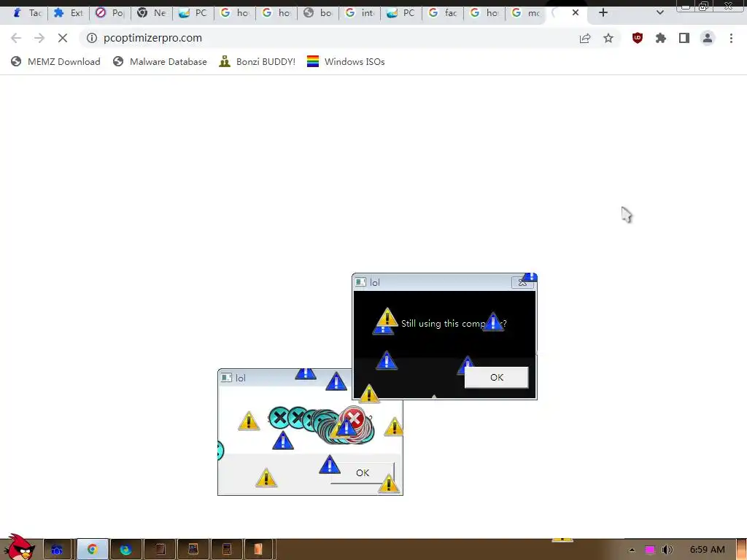Screen dimensions: 747x560
Task: Open the volume speaker tray icon
Action: click(x=667, y=550)
